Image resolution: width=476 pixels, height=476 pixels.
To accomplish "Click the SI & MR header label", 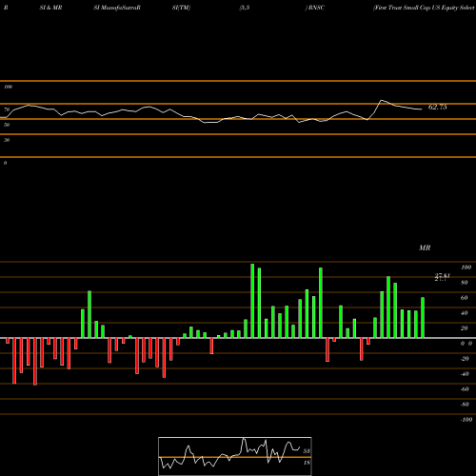I will coord(50,8).
